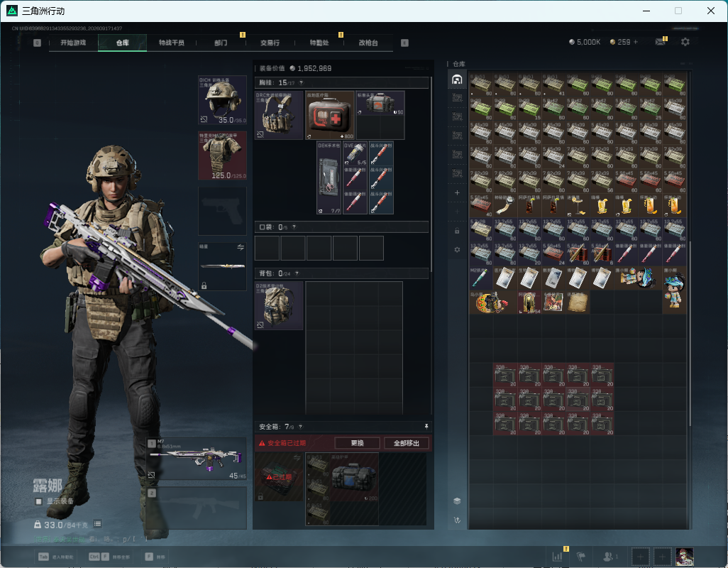
Task: Click the flag icon in bottom bar
Action: pyautogui.click(x=581, y=556)
